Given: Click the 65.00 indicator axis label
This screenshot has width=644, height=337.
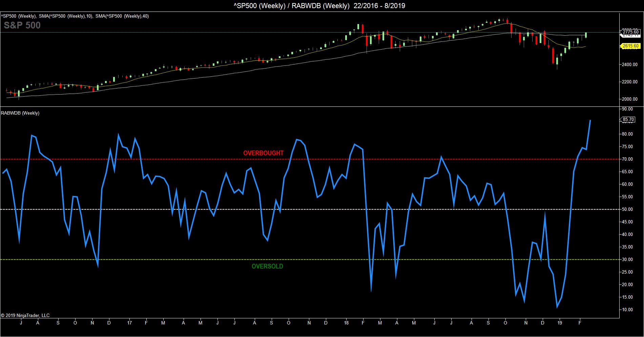Looking at the screenshot, I should pyautogui.click(x=628, y=172).
